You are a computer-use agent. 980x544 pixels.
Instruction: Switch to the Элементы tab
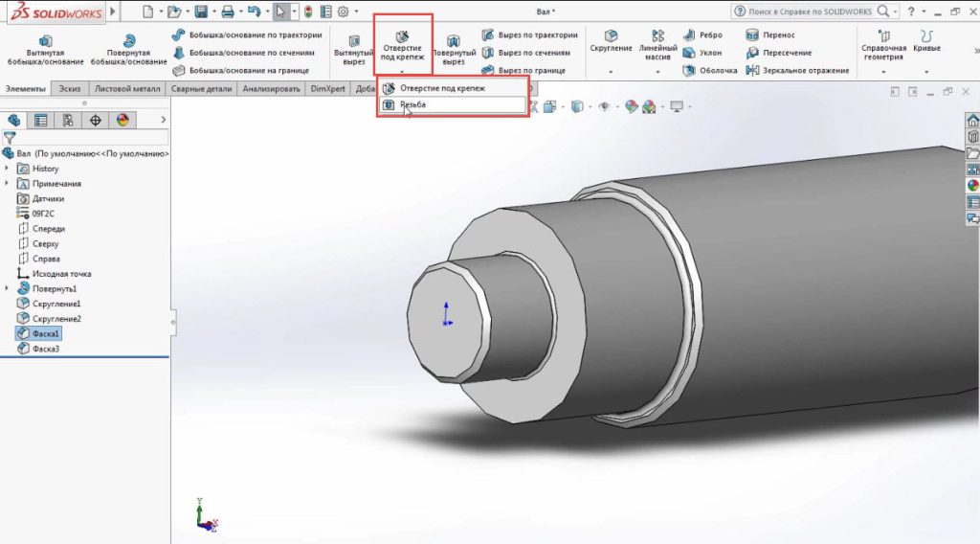26,89
